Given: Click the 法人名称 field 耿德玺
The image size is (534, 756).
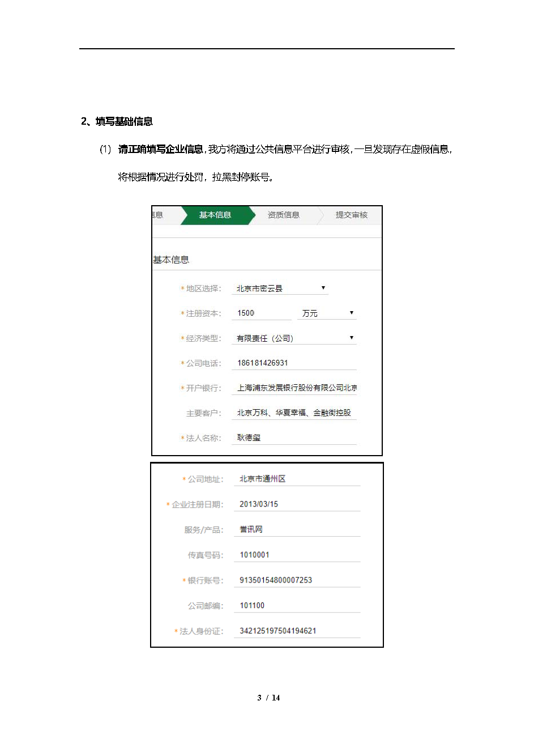Looking at the screenshot, I should pyautogui.click(x=294, y=438).
